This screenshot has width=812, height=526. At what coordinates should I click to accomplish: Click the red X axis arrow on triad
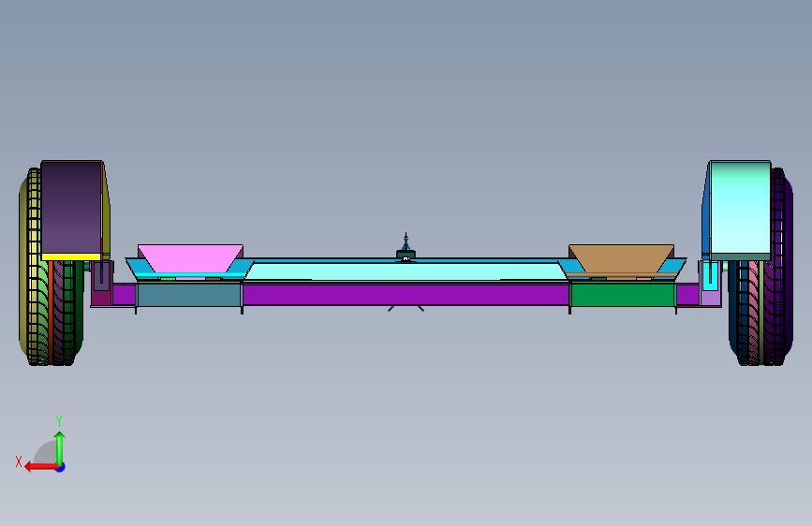tap(40, 467)
